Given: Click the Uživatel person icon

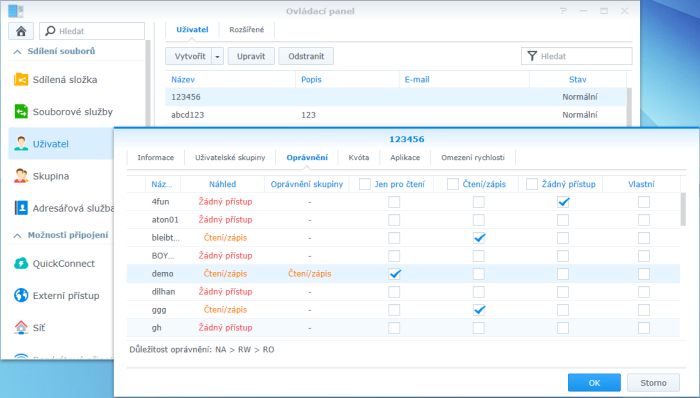Looking at the screenshot, I should (21, 144).
